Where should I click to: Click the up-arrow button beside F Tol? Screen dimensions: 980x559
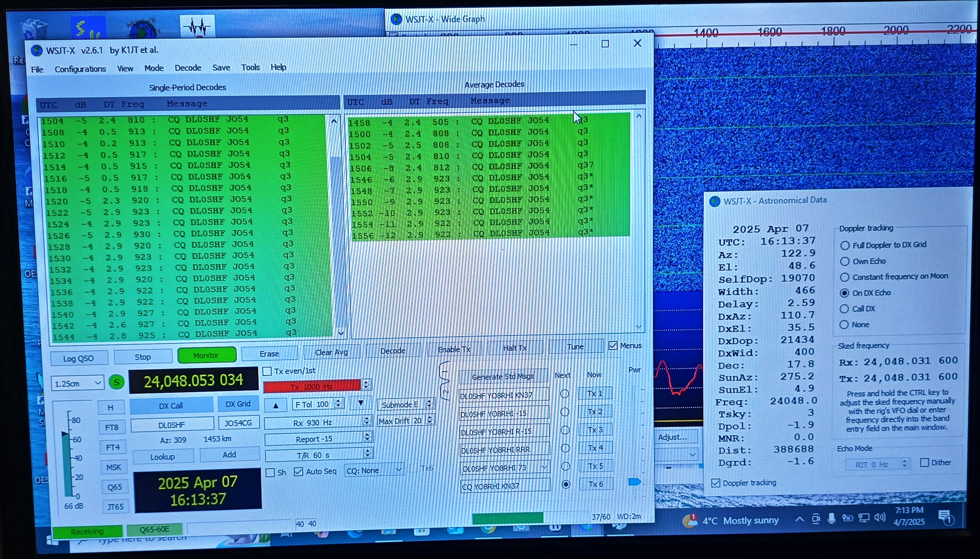pos(276,405)
